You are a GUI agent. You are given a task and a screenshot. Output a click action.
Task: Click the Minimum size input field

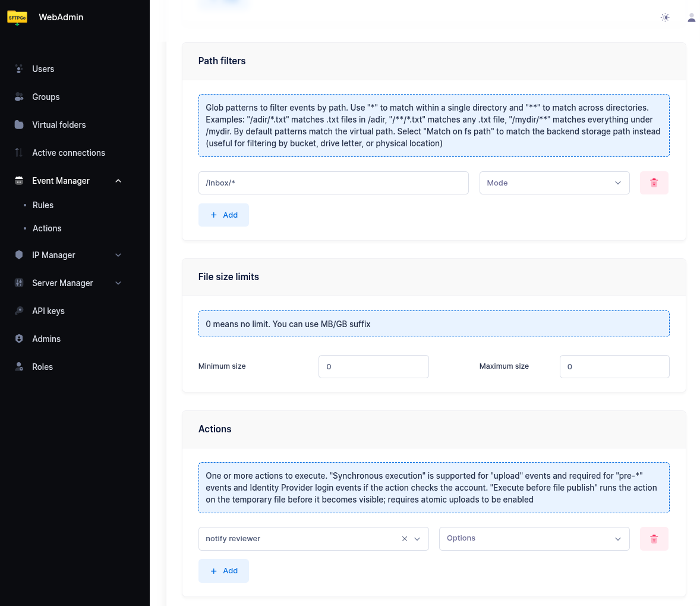pyautogui.click(x=373, y=367)
